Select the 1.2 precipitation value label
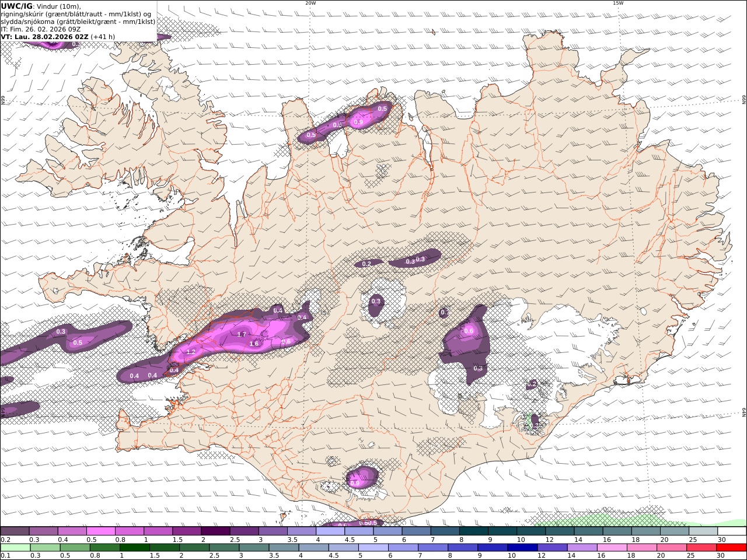The height and width of the screenshot is (560, 747). pos(191,352)
